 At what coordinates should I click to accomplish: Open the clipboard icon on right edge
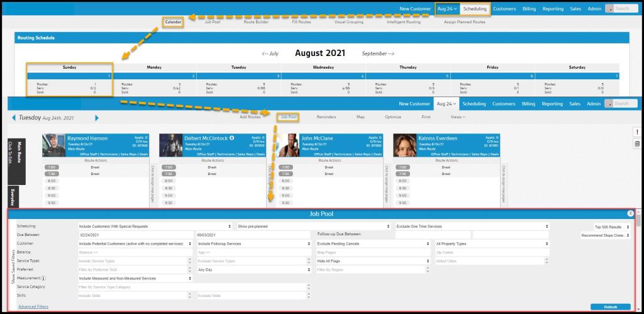pyautogui.click(x=637, y=144)
